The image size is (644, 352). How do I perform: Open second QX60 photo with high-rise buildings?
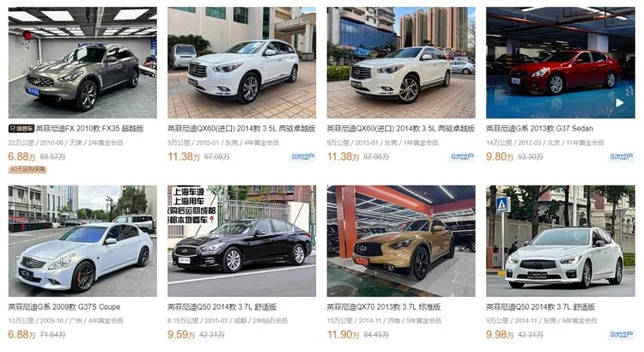[401, 63]
